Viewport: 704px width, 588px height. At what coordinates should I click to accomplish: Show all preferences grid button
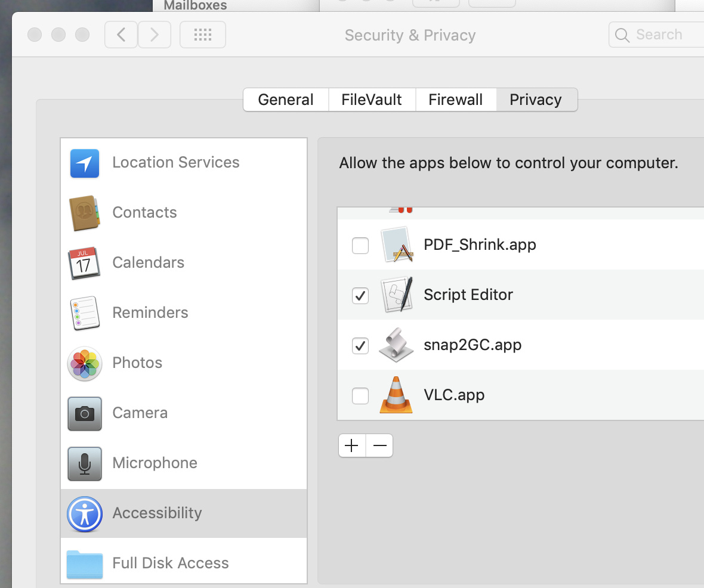[203, 35]
